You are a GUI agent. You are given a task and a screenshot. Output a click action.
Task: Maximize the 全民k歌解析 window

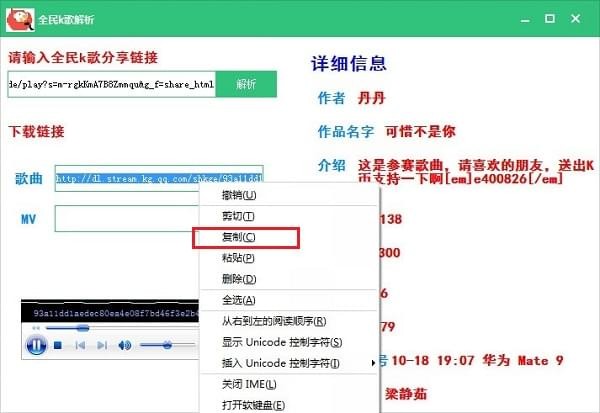coord(550,18)
